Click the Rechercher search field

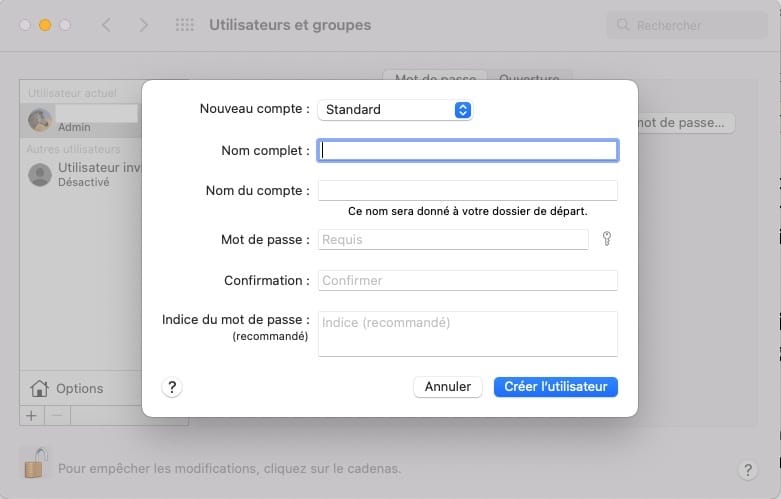point(690,25)
